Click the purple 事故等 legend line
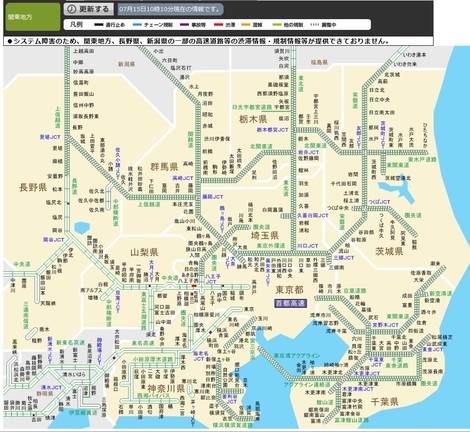470x432 pixels. coord(185,25)
